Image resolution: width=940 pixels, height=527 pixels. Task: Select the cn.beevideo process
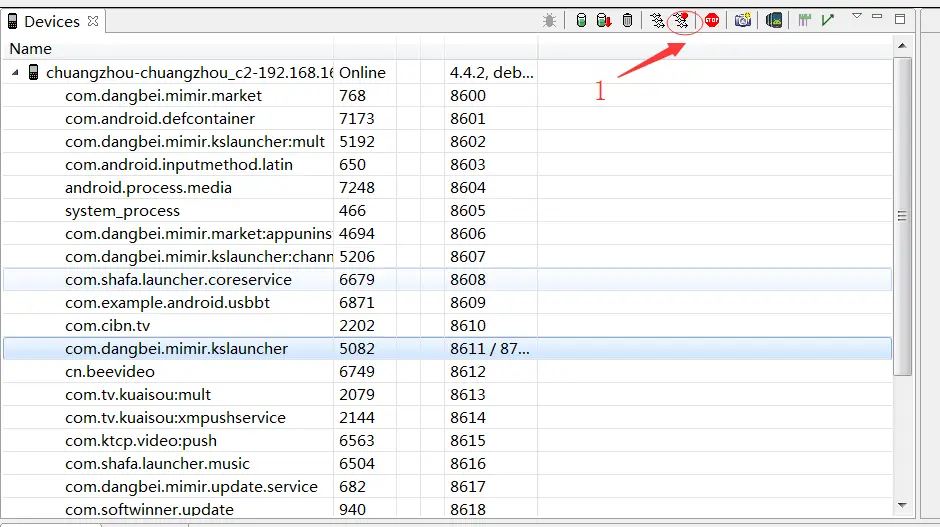(447, 372)
